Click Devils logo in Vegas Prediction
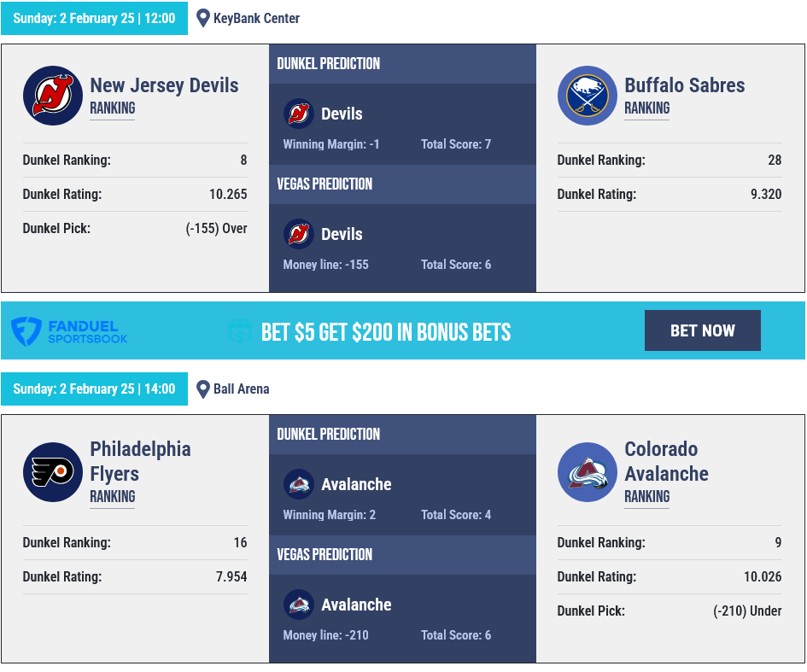807x672 pixels. tap(299, 234)
